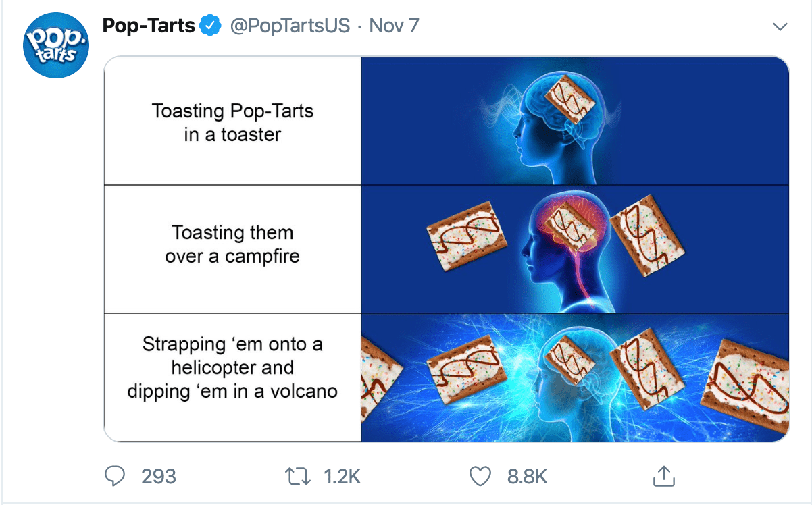Select the heart icon next to 8.8K

coord(480,476)
